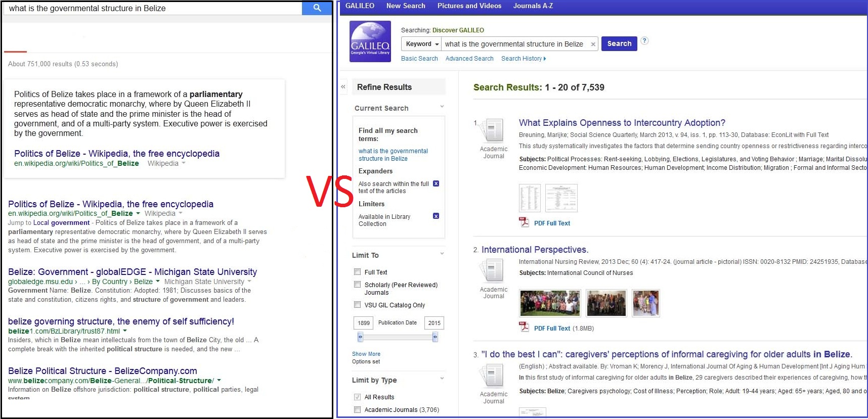The width and height of the screenshot is (868, 419).
Task: Click the Academic Journal icon for result 1
Action: (493, 130)
